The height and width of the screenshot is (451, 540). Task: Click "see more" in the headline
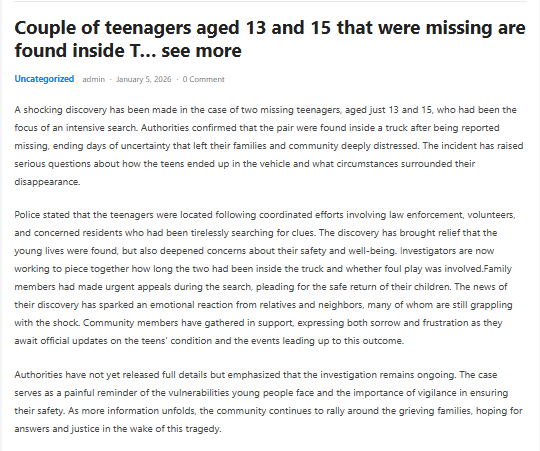click(x=201, y=51)
